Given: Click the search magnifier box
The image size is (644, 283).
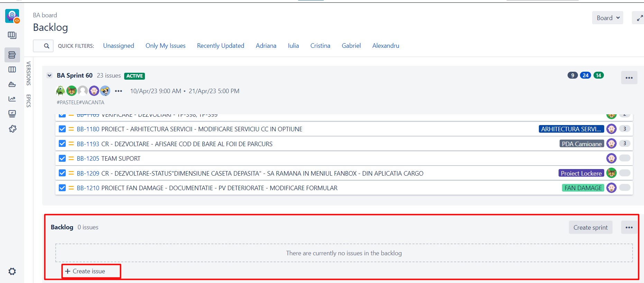Looking at the screenshot, I should (x=43, y=46).
